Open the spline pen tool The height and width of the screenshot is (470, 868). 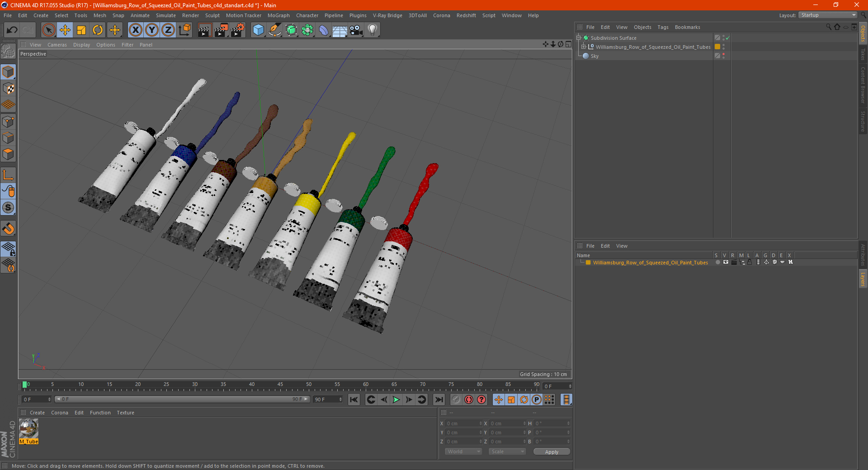coord(275,30)
